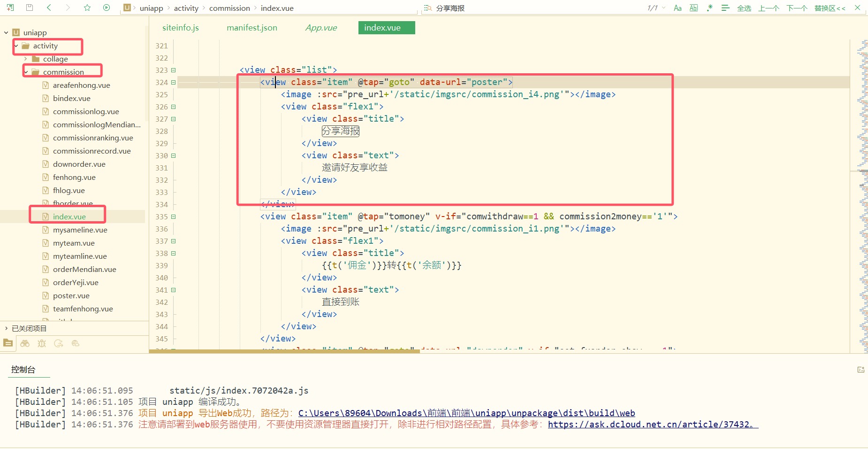
Task: Open the exported build\web path link
Action: [466, 413]
